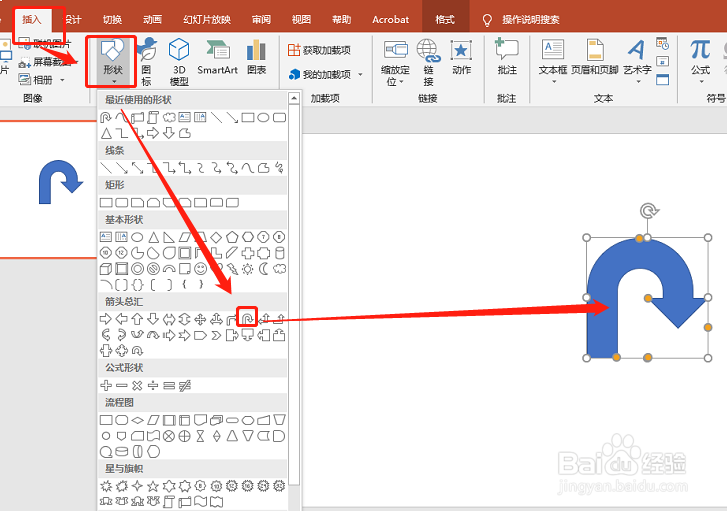Click the 图表 chart button
This screenshot has width=727, height=511.
coord(256,57)
